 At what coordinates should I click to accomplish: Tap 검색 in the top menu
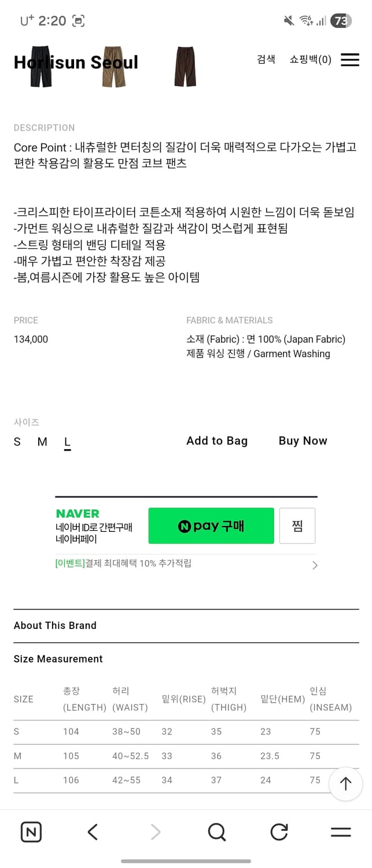[266, 60]
